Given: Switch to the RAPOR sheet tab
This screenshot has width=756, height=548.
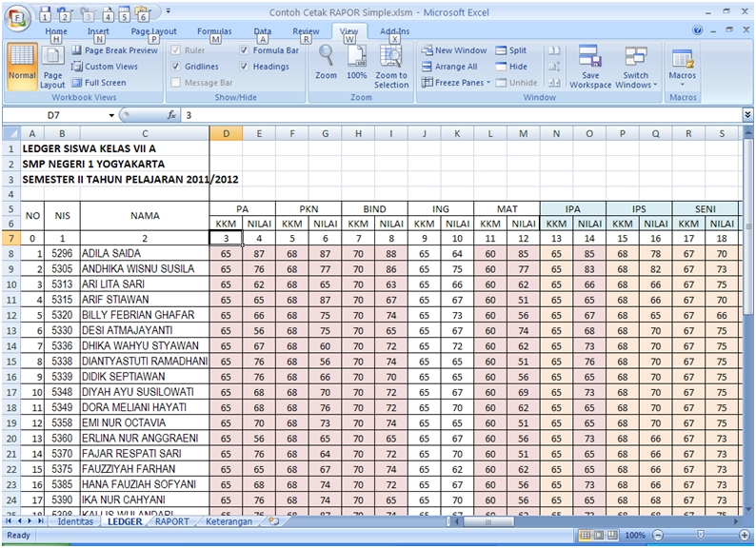Looking at the screenshot, I should point(172,521).
